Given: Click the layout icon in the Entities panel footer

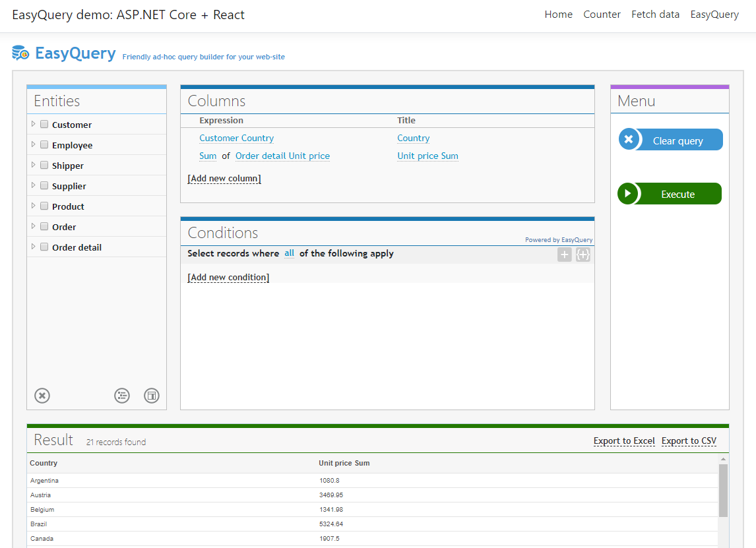Looking at the screenshot, I should click(x=152, y=396).
